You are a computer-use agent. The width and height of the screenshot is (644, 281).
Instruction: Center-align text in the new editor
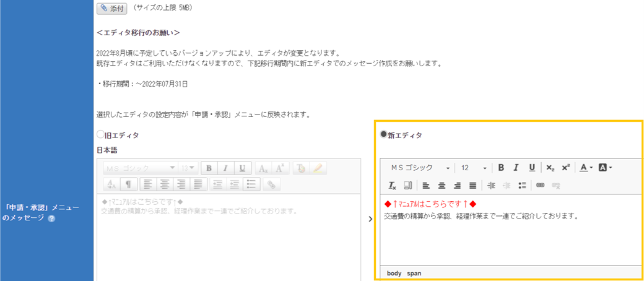tap(442, 185)
